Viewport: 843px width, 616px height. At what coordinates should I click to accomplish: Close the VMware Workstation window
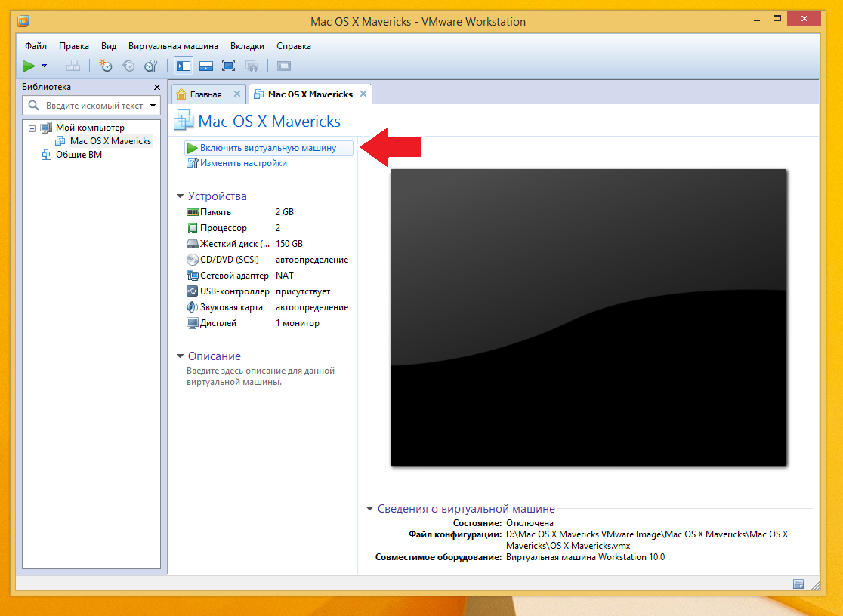pos(804,19)
